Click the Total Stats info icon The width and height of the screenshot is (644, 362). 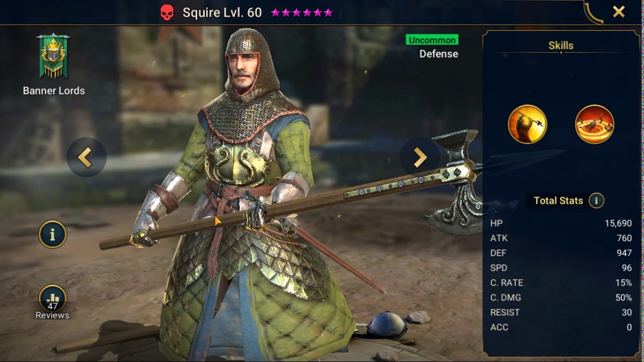coord(596,201)
